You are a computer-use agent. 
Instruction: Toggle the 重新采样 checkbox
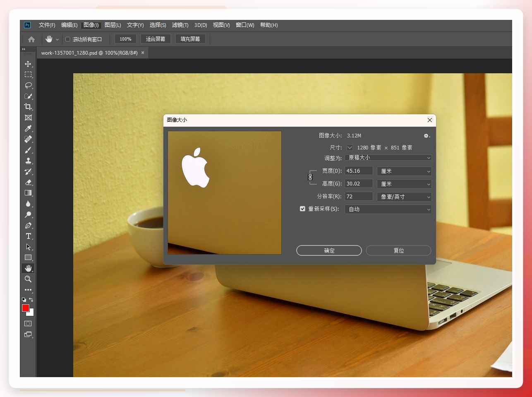(302, 209)
